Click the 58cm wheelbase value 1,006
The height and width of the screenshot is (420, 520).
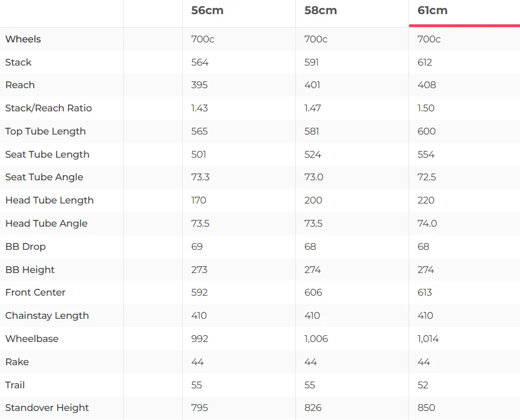point(316,339)
